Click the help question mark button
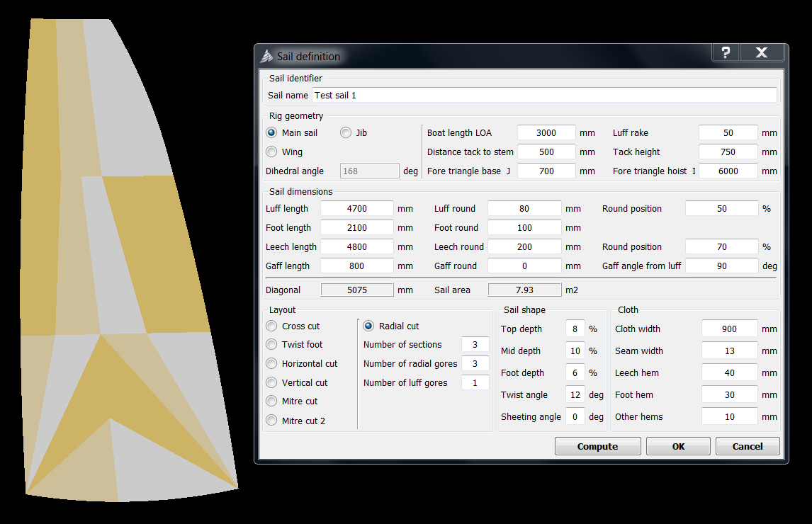 tap(726, 53)
